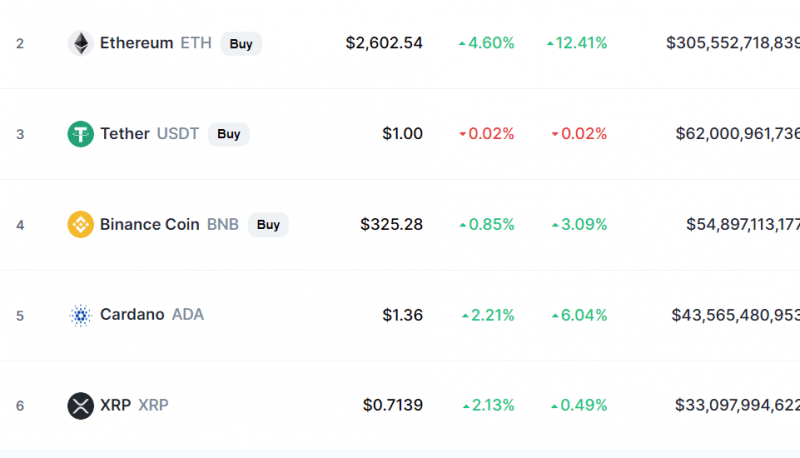The image size is (800, 458).
Task: Open the XRP coin name link
Action: click(115, 405)
